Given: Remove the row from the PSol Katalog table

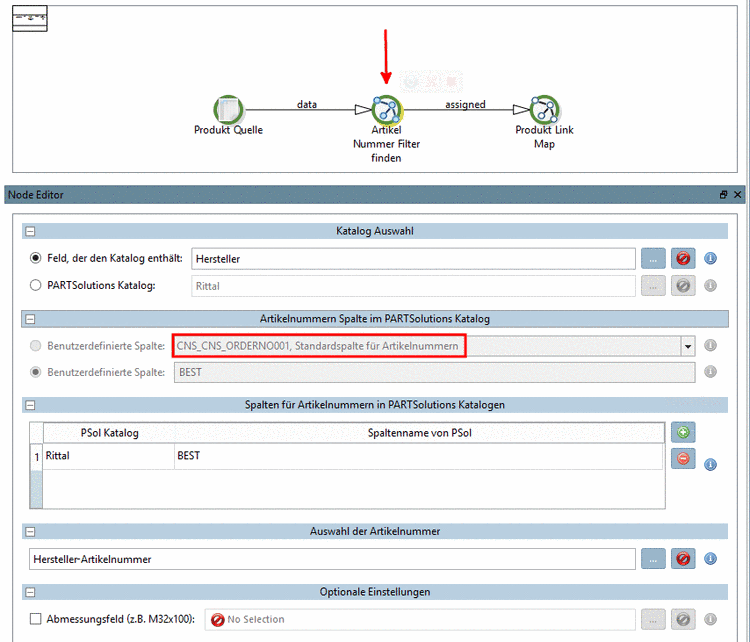Looking at the screenshot, I should (x=683, y=458).
